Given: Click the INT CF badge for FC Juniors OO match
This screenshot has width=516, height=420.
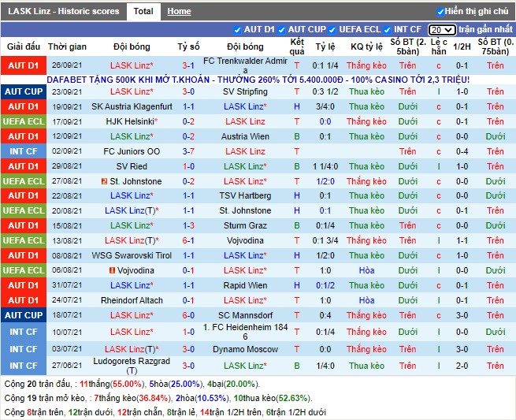Looking at the screenshot, I should [x=24, y=151].
